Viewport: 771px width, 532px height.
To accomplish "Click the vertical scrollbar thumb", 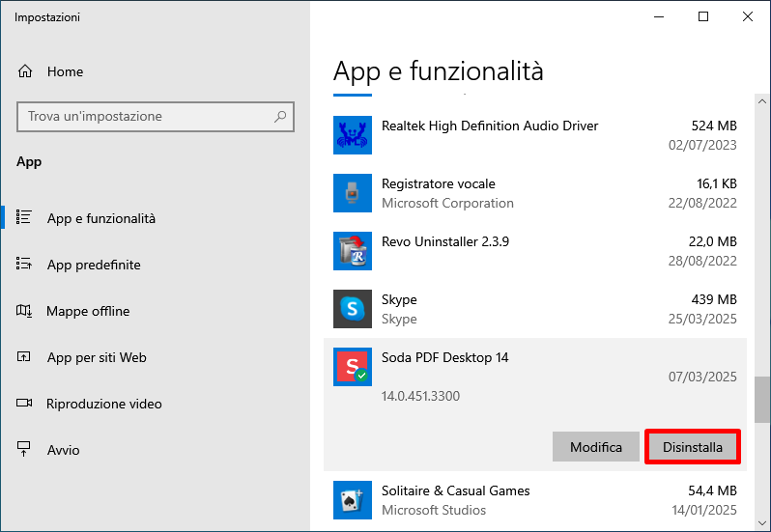I will click(762, 399).
